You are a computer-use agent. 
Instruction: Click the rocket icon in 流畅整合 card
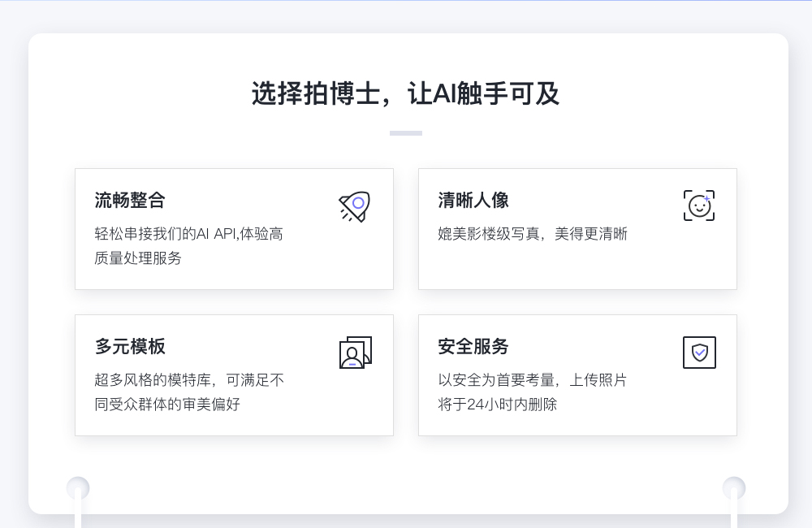[355, 206]
